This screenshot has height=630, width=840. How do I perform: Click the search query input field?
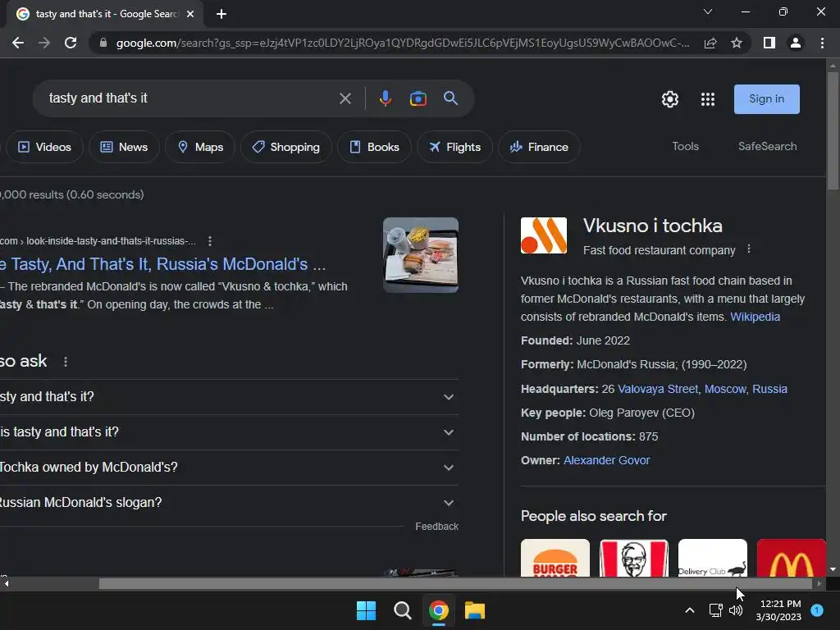coord(188,98)
